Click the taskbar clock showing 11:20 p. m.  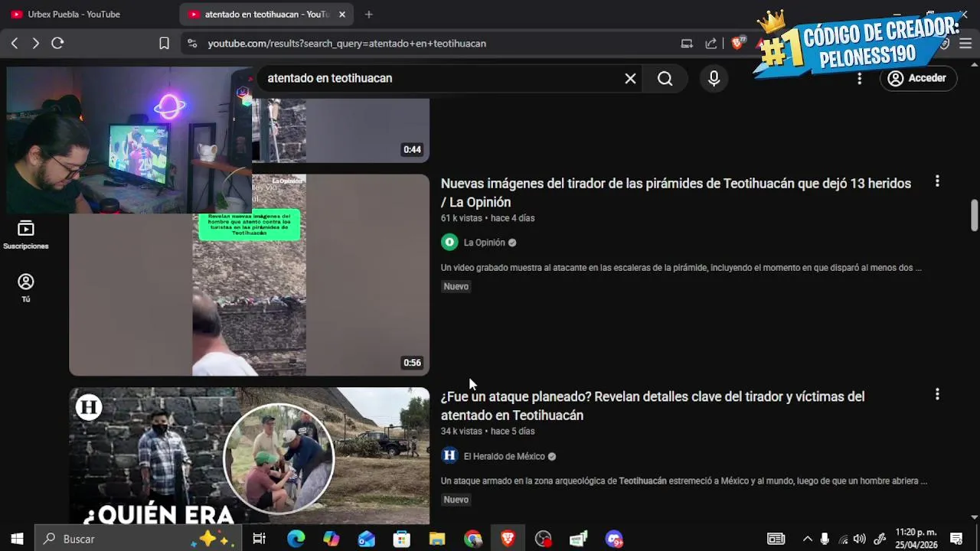916,539
